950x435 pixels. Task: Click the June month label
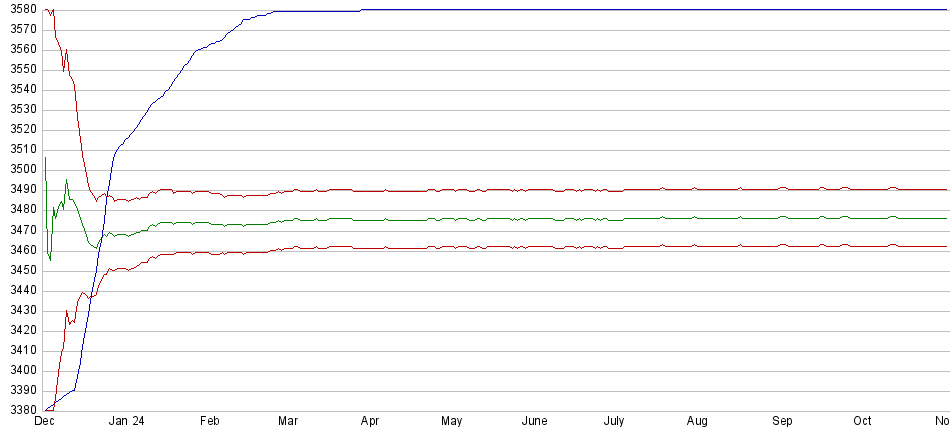(x=535, y=422)
